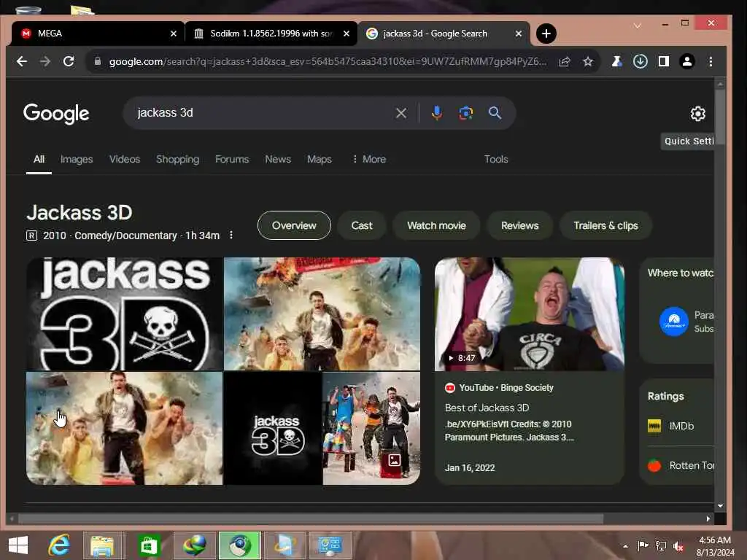Open the Rotten Tomatoes rating link
The image size is (747, 560).
tap(681, 466)
